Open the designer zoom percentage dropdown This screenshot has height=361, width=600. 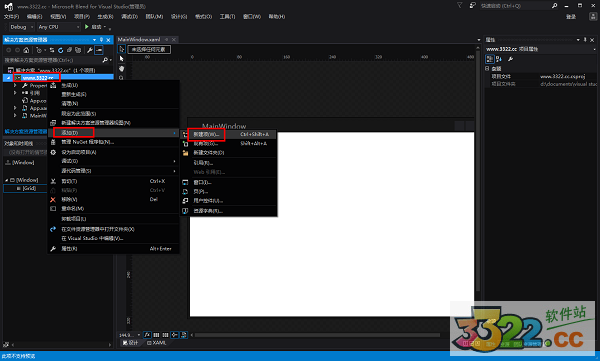(139, 335)
